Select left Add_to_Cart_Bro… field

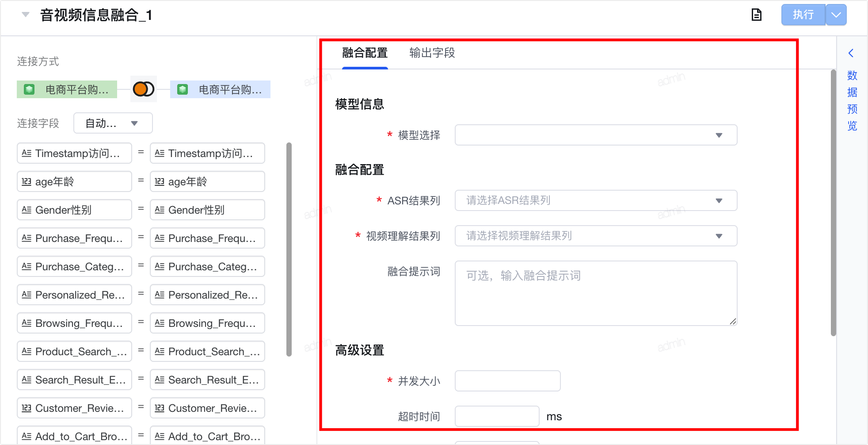74,436
